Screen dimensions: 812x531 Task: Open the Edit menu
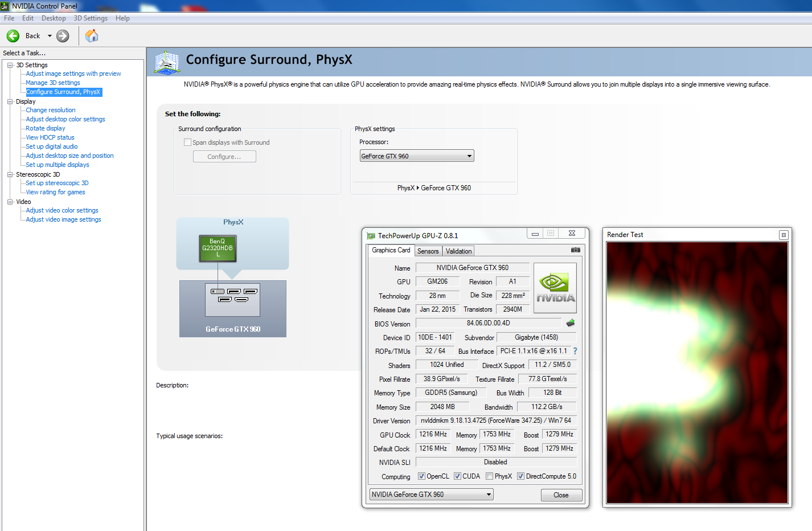coord(28,18)
